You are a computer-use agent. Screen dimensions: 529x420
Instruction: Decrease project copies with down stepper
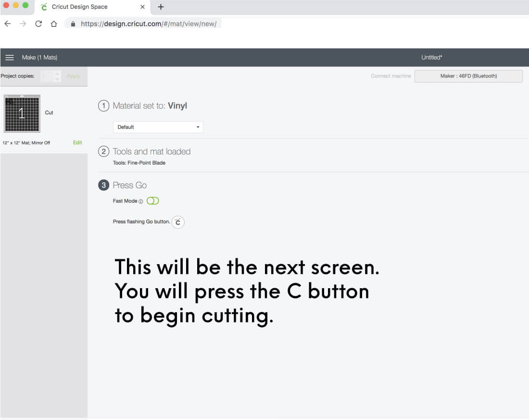coord(57,79)
